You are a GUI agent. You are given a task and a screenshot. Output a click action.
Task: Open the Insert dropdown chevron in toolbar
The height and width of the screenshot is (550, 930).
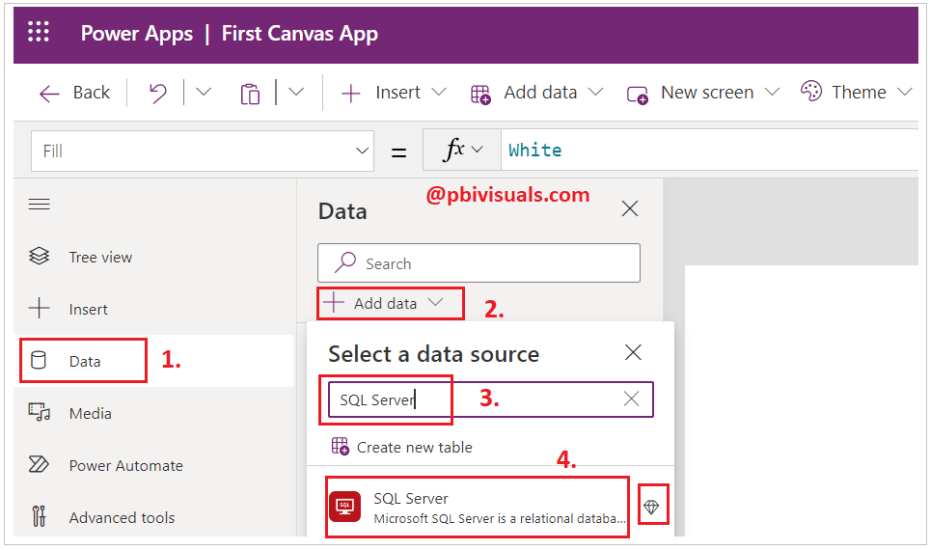pos(438,92)
